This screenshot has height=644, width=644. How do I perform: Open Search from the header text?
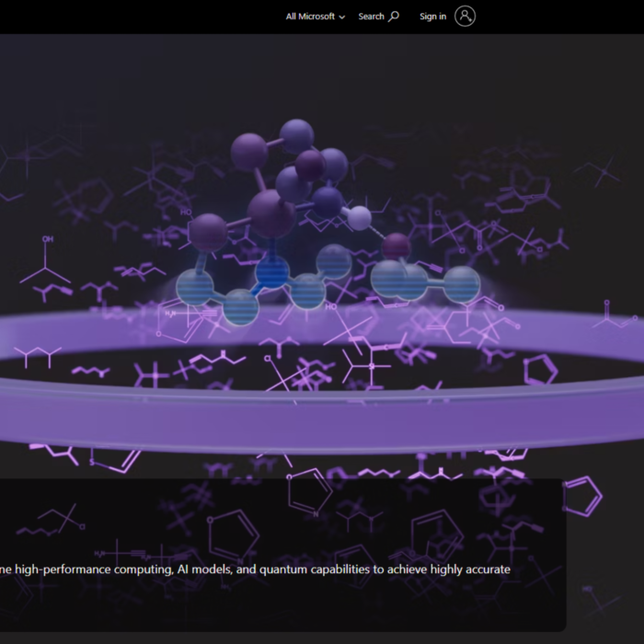pyautogui.click(x=371, y=17)
